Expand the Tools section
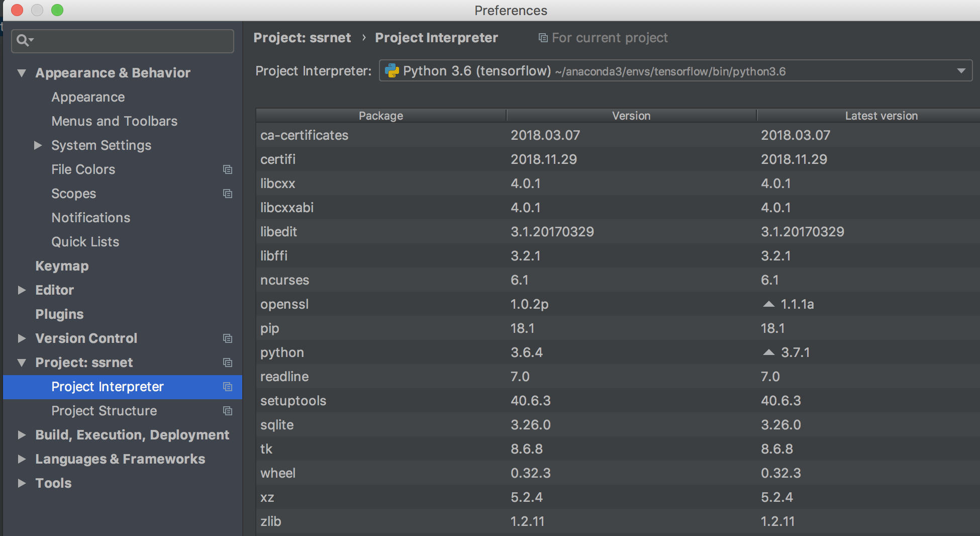Viewport: 980px width, 536px height. 22,483
